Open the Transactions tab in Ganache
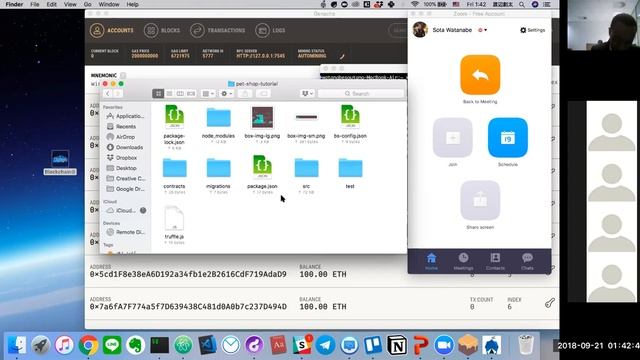The image size is (640, 360). coord(218,30)
